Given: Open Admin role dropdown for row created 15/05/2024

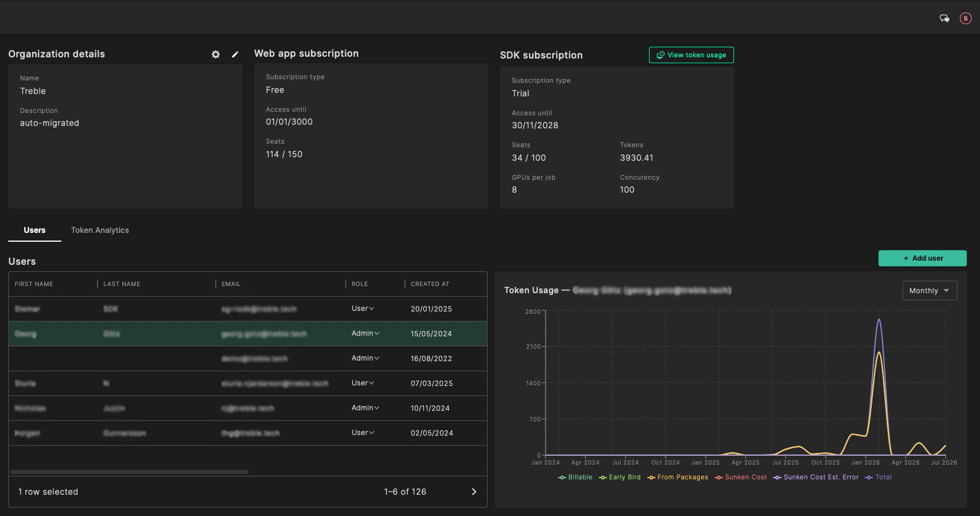Looking at the screenshot, I should (x=365, y=333).
